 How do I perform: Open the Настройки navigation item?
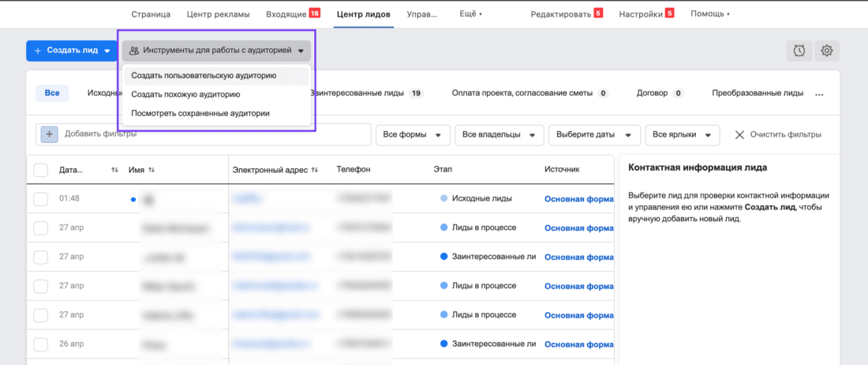coord(646,14)
